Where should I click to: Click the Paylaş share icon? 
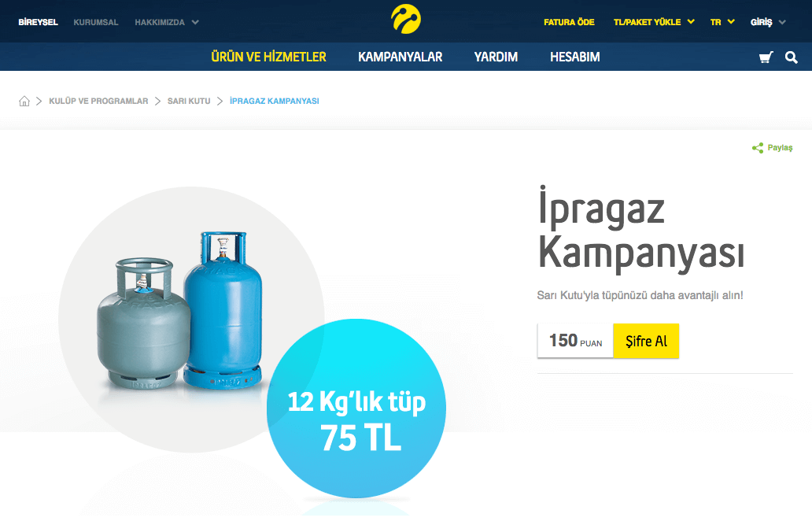click(x=758, y=148)
